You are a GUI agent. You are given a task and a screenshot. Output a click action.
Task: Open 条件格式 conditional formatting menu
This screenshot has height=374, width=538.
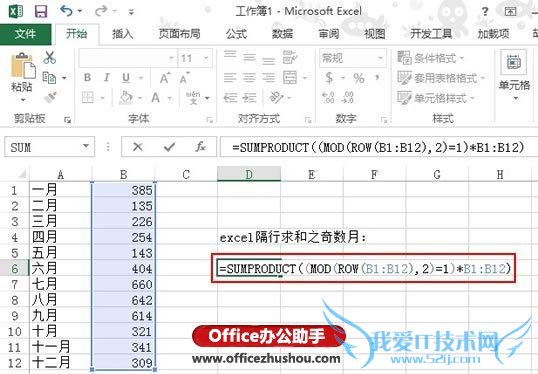(x=431, y=58)
